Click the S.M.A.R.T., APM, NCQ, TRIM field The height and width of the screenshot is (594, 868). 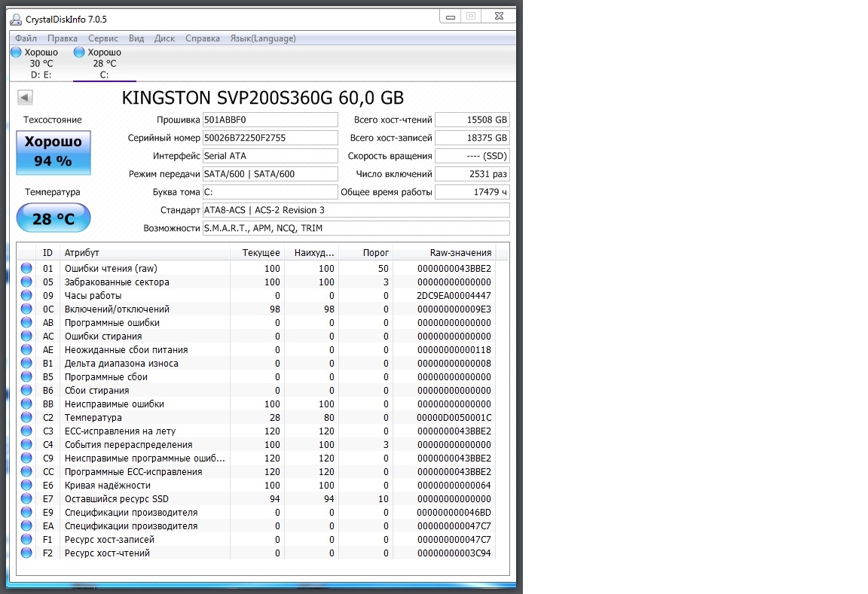[x=356, y=228]
